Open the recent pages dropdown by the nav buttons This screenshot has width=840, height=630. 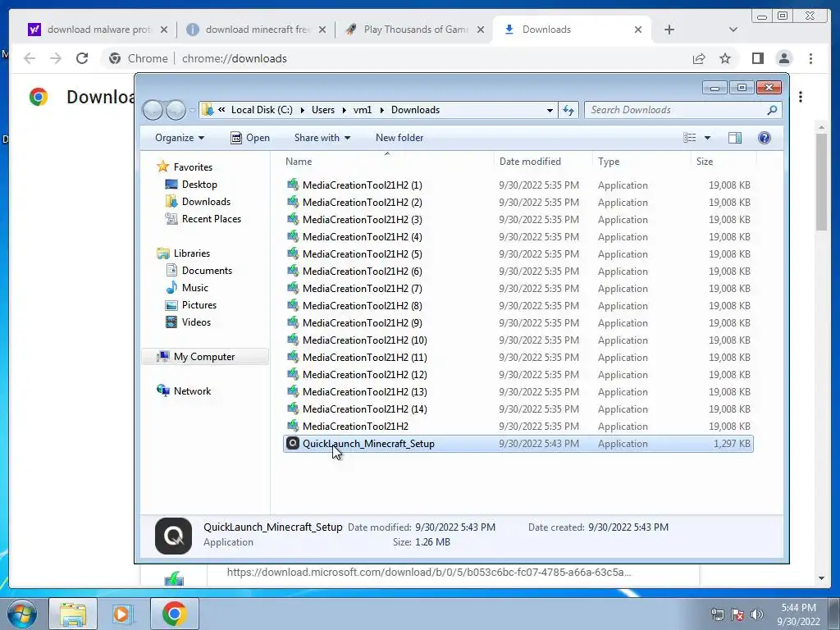click(x=192, y=111)
